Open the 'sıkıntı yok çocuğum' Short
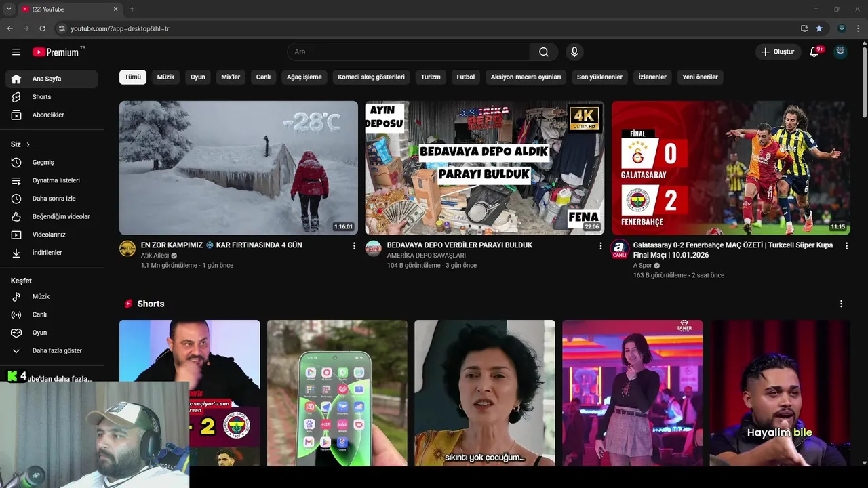The height and width of the screenshot is (488, 868). [x=485, y=393]
